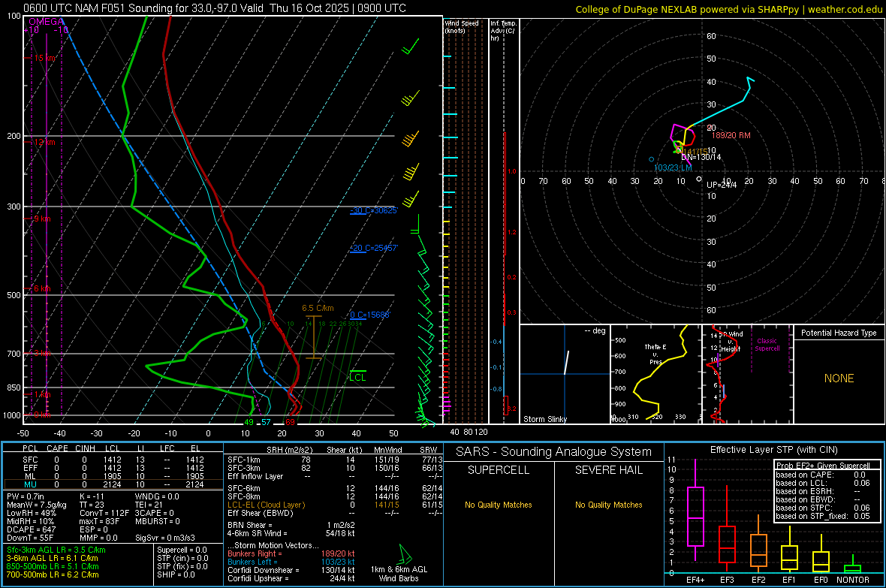
Task: Click the SEVERE HAIL column header
Action: coord(608,470)
